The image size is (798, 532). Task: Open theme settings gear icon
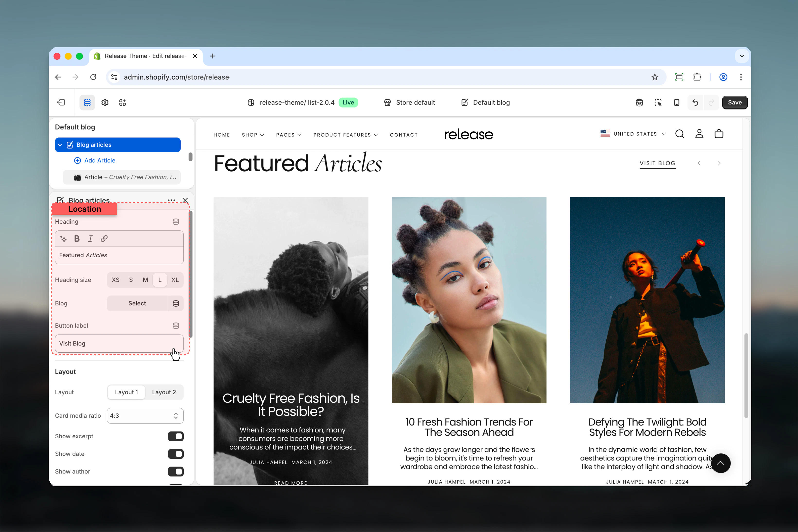(x=105, y=102)
